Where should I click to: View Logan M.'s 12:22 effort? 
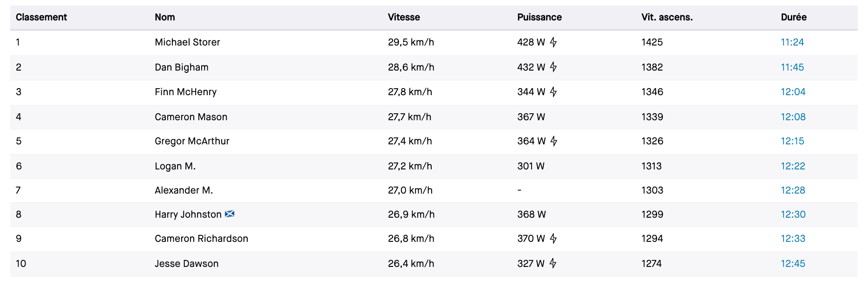pyautogui.click(x=793, y=166)
